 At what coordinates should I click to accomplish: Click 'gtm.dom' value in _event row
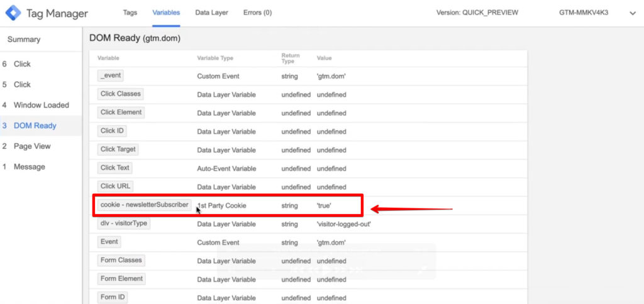(331, 76)
